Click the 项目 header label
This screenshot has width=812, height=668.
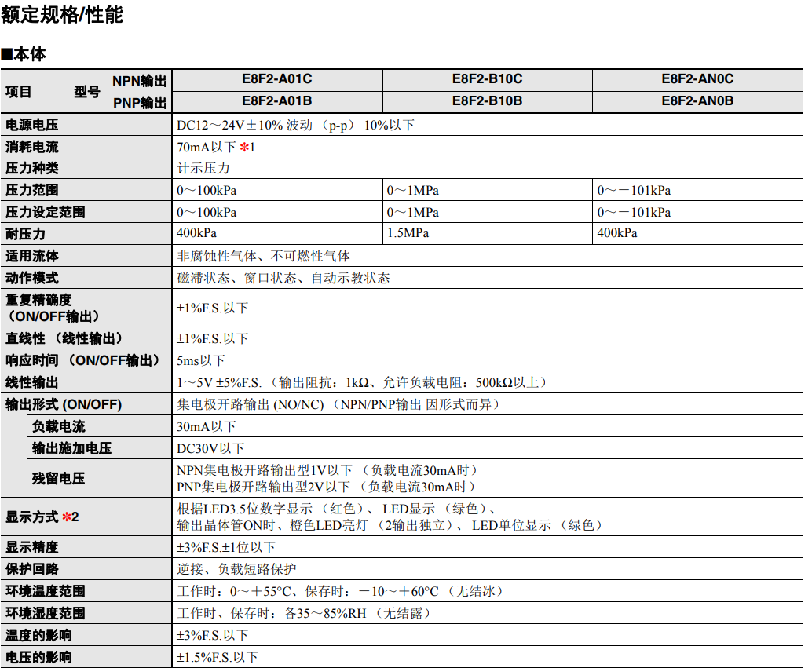coord(19,92)
